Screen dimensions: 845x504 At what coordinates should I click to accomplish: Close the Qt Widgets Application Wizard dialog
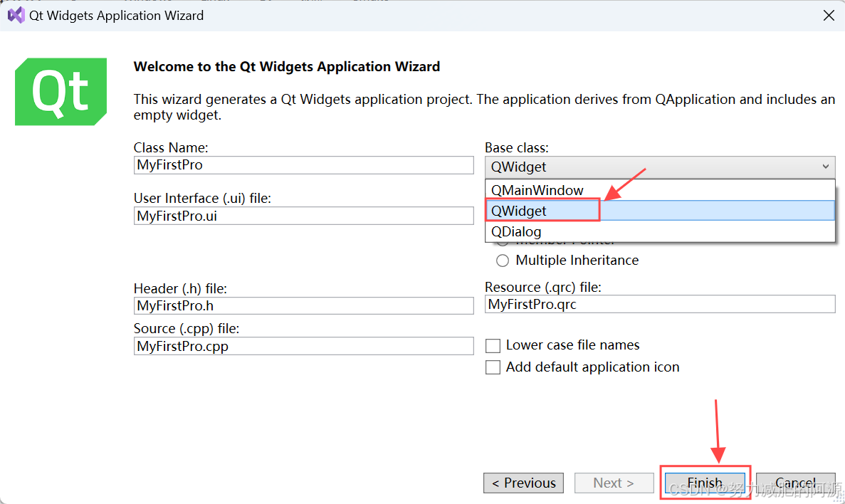pos(829,16)
